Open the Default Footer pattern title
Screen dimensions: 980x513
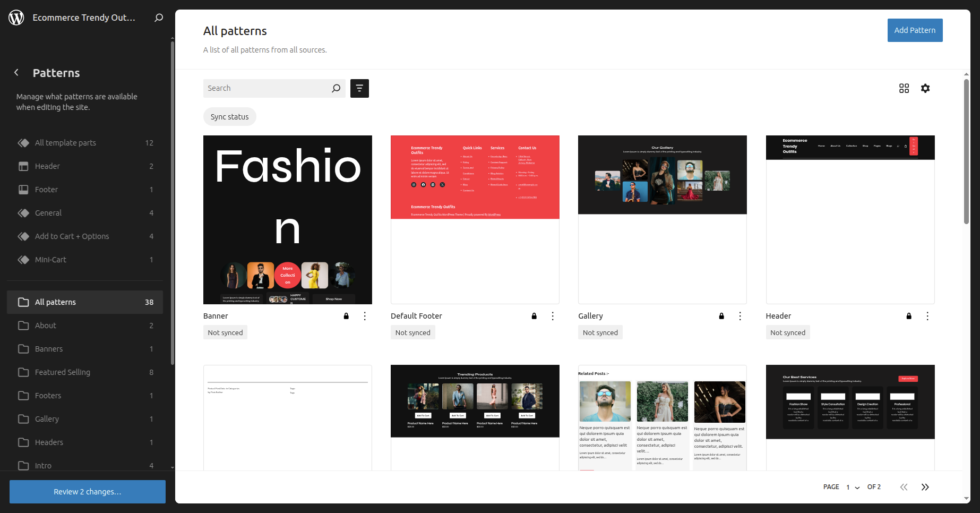[x=416, y=316]
